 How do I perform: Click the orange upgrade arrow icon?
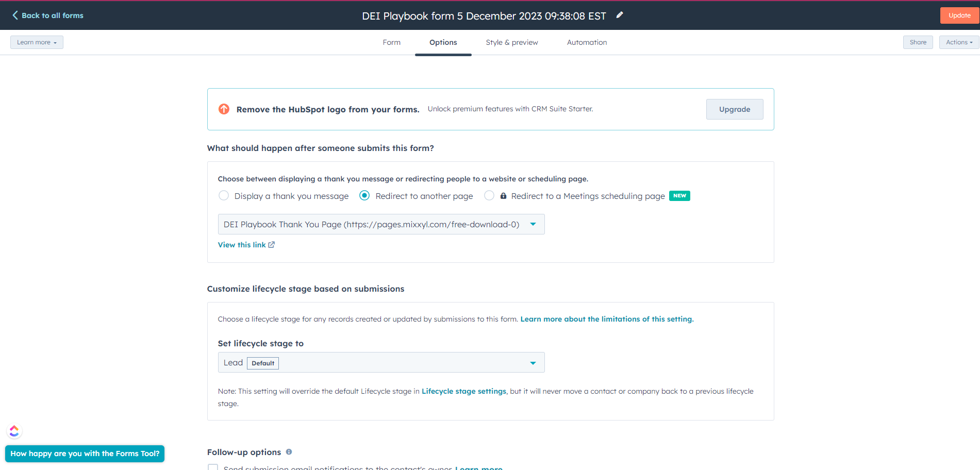(224, 109)
